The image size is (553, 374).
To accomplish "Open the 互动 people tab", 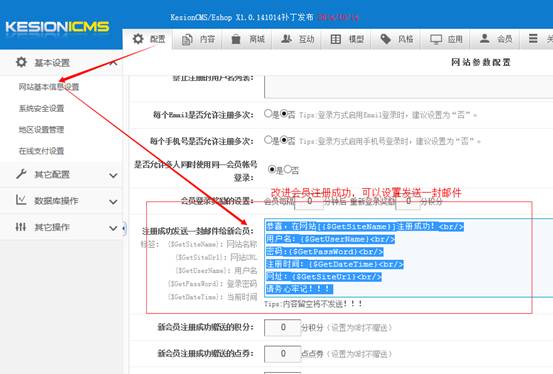I will pyautogui.click(x=297, y=39).
